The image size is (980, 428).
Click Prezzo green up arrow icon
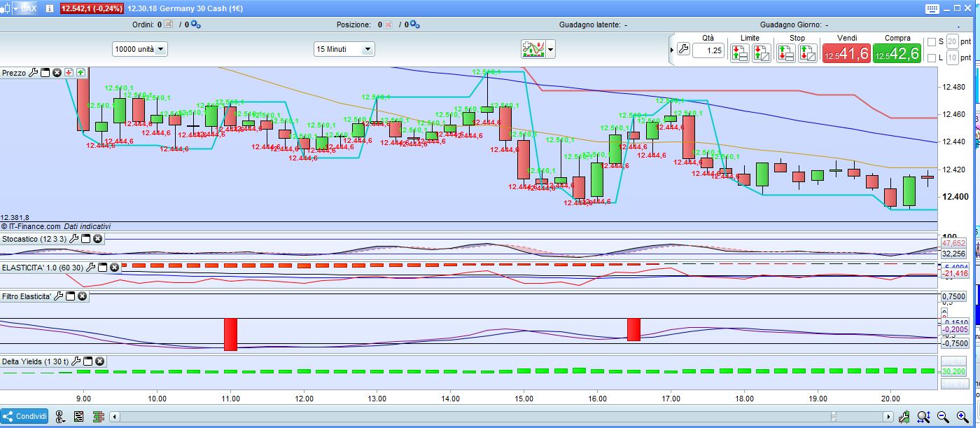(x=80, y=72)
